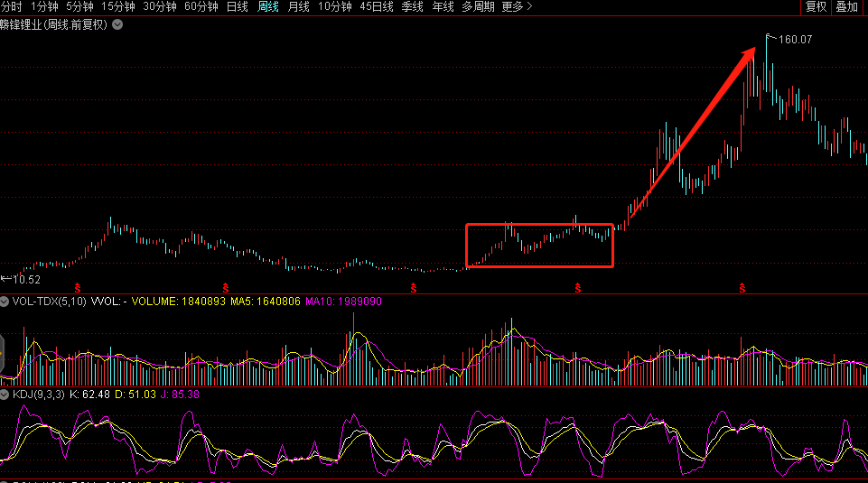
Task: Switch to the 日线 daily chart tab
Action: point(237,6)
